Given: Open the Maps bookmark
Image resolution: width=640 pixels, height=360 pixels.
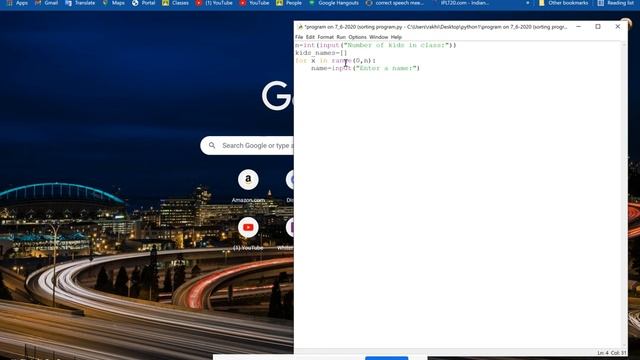Looking at the screenshot, I should click(113, 3).
